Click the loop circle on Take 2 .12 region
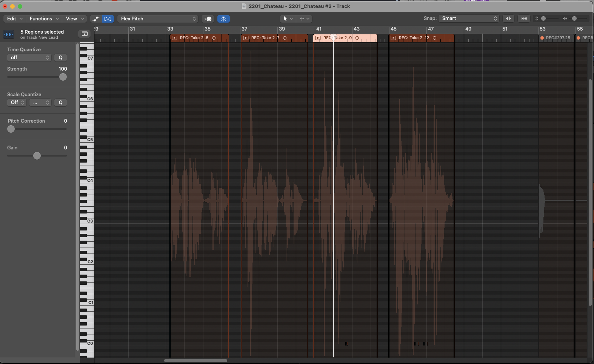594x364 pixels. (435, 38)
